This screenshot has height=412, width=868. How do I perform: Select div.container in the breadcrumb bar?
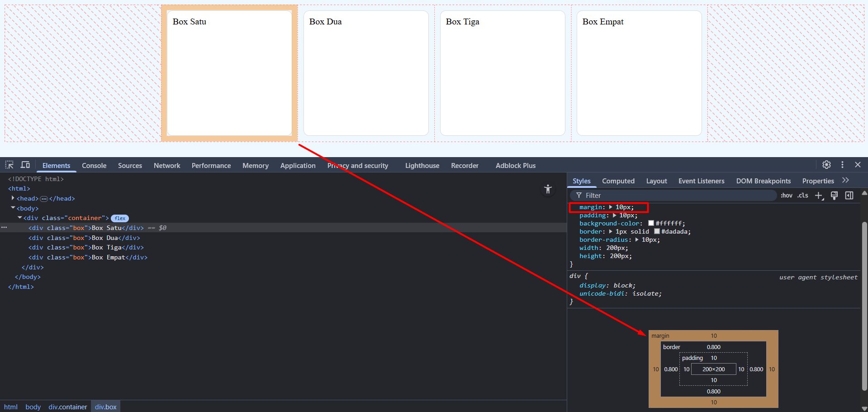click(68, 407)
